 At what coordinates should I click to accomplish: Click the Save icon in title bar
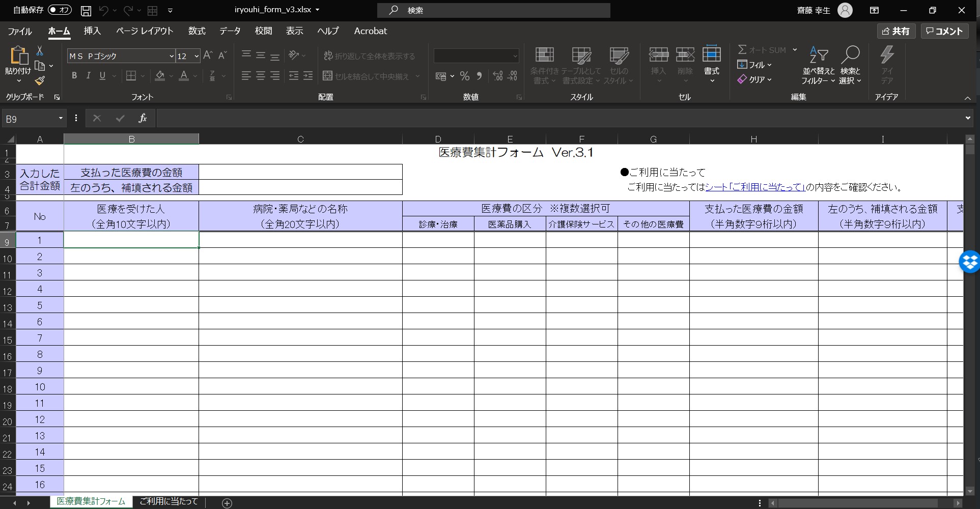86,10
